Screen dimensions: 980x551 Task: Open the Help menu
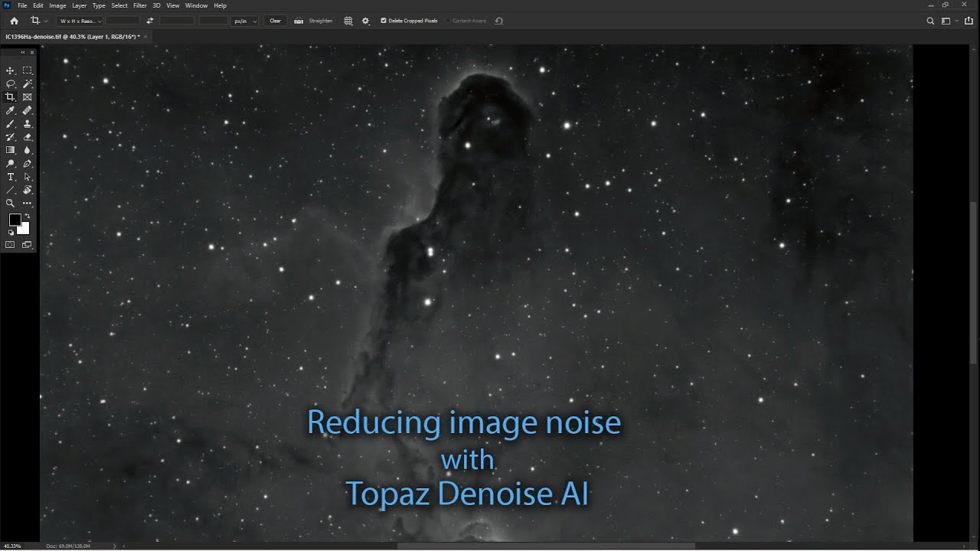[220, 5]
